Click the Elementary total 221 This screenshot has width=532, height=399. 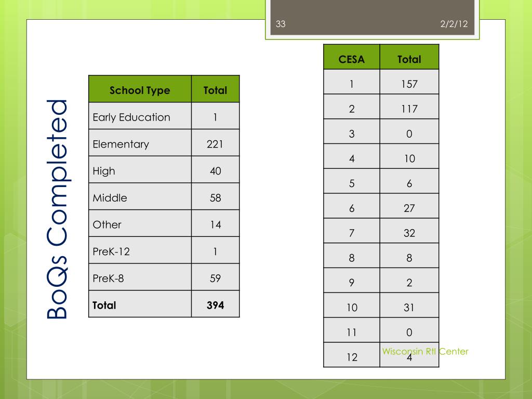[215, 144]
